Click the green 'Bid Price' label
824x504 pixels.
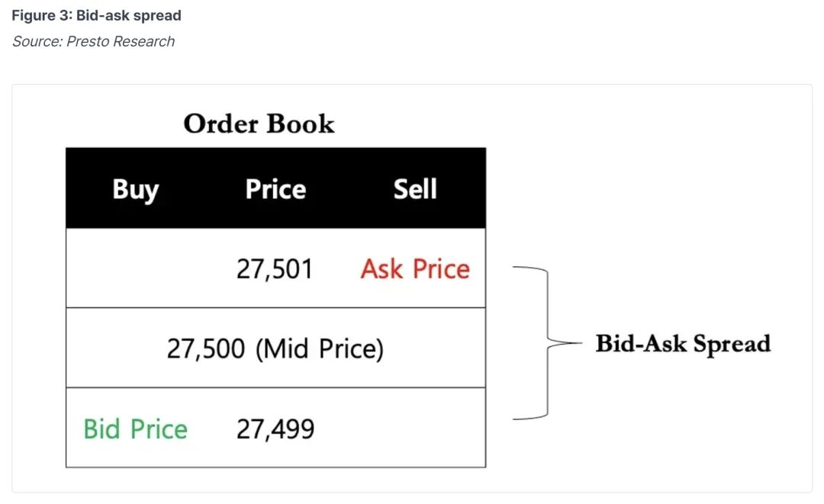click(x=136, y=429)
